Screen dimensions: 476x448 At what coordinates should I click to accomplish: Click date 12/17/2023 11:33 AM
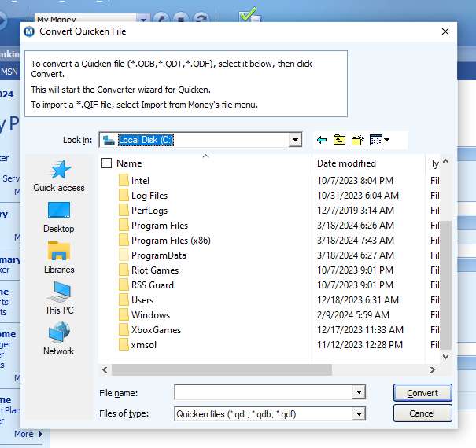[360, 329]
